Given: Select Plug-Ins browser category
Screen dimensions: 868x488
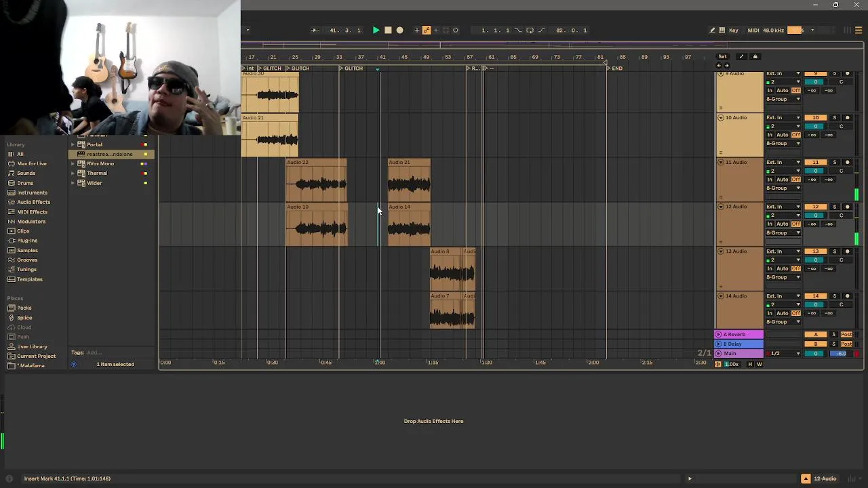Looking at the screenshot, I should (27, 241).
